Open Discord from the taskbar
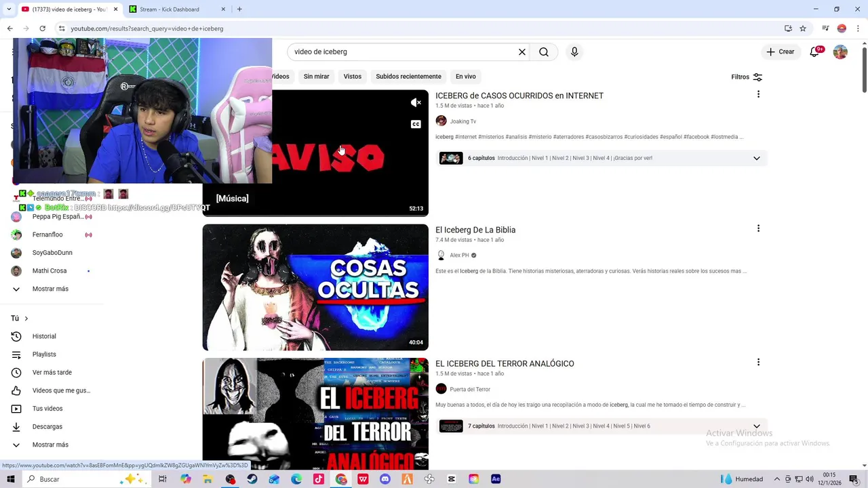868x488 pixels. tap(385, 479)
